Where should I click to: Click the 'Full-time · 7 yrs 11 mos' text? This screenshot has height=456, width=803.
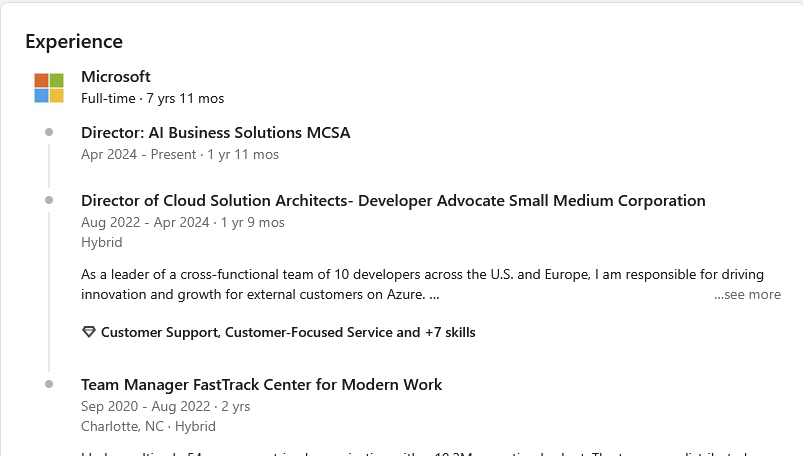(x=152, y=98)
